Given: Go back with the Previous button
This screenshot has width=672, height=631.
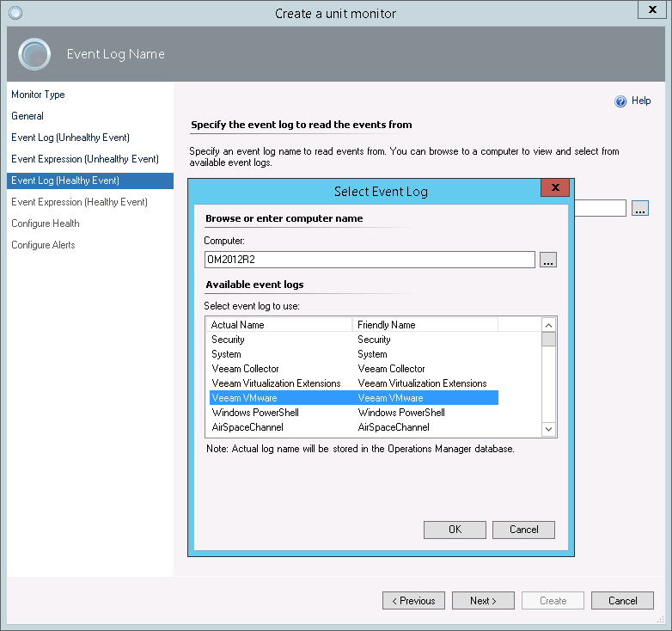Looking at the screenshot, I should click(413, 601).
